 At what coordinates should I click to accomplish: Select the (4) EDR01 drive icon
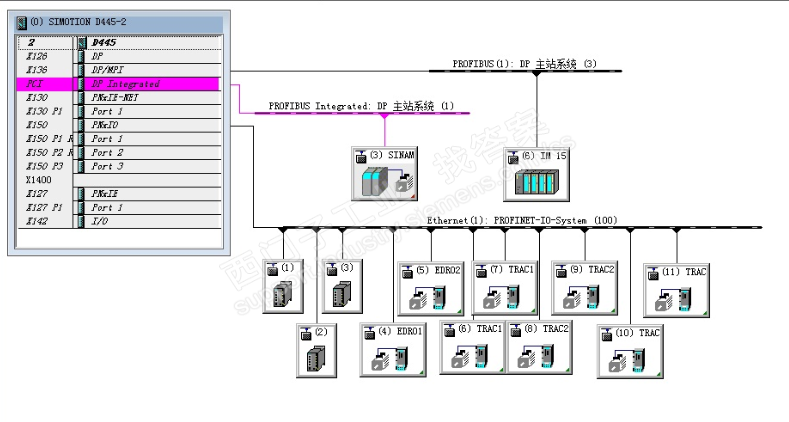click(x=393, y=350)
